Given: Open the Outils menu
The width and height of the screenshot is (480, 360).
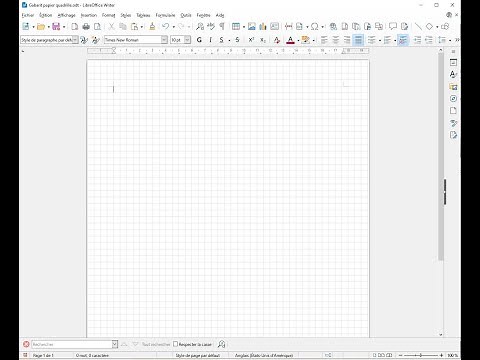Looking at the screenshot, I should 186,15.
